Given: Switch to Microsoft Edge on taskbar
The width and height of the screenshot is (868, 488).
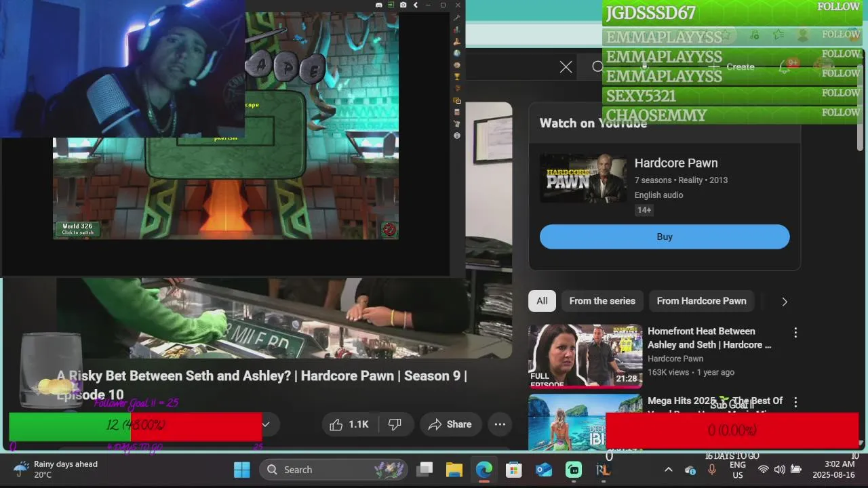Looking at the screenshot, I should pyautogui.click(x=484, y=470).
